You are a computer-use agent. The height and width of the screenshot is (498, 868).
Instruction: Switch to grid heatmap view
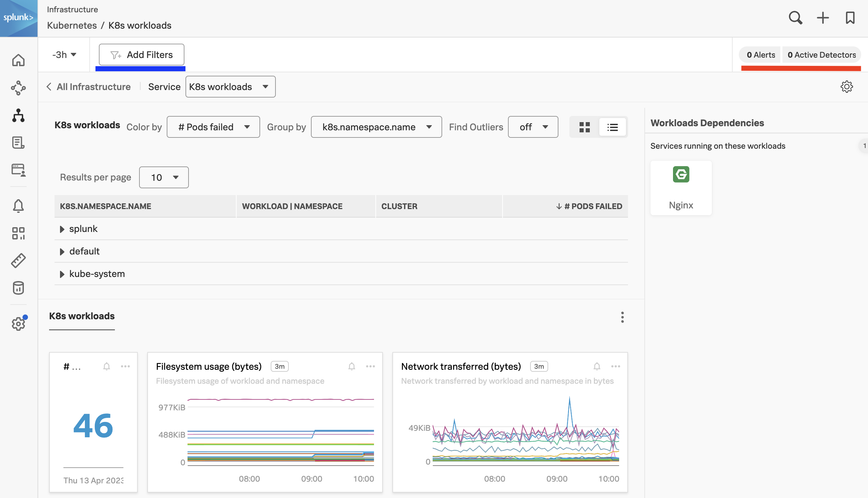click(585, 127)
